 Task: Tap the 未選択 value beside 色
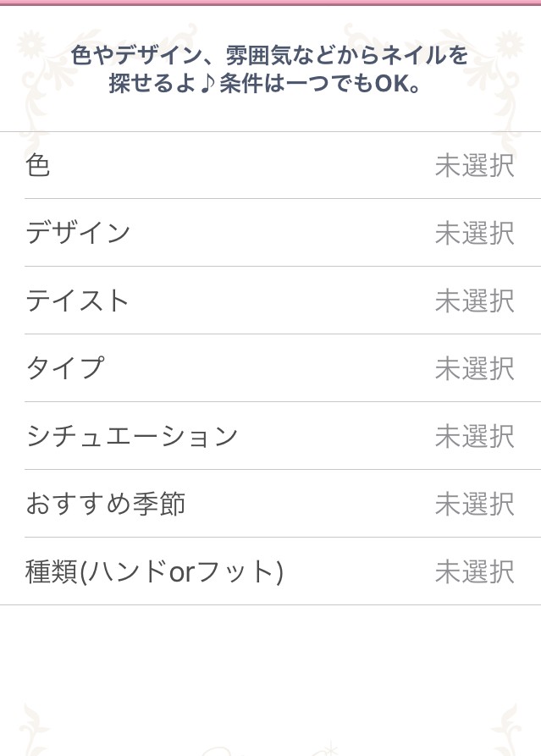tap(474, 166)
